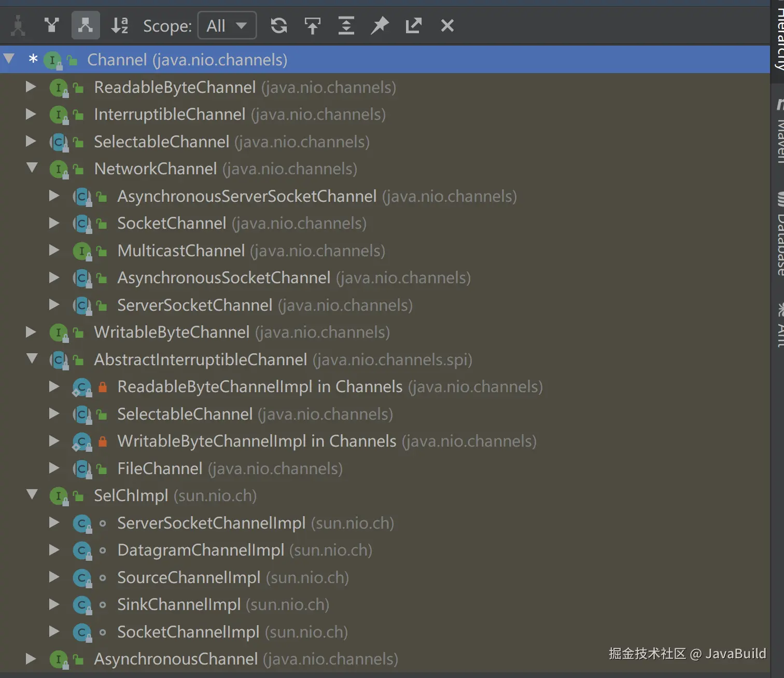Viewport: 784px width, 678px height.
Task: Expand the InterruptibleChannel node
Action: coord(31,114)
